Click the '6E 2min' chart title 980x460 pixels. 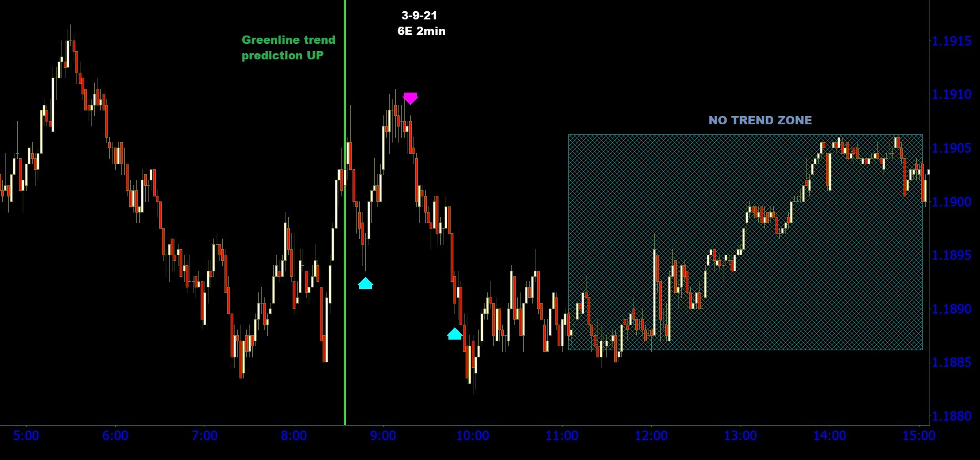point(421,32)
